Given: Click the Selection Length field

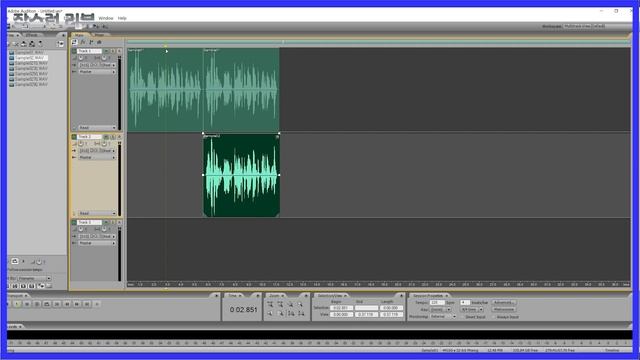Looking at the screenshot, I should tap(391, 308).
